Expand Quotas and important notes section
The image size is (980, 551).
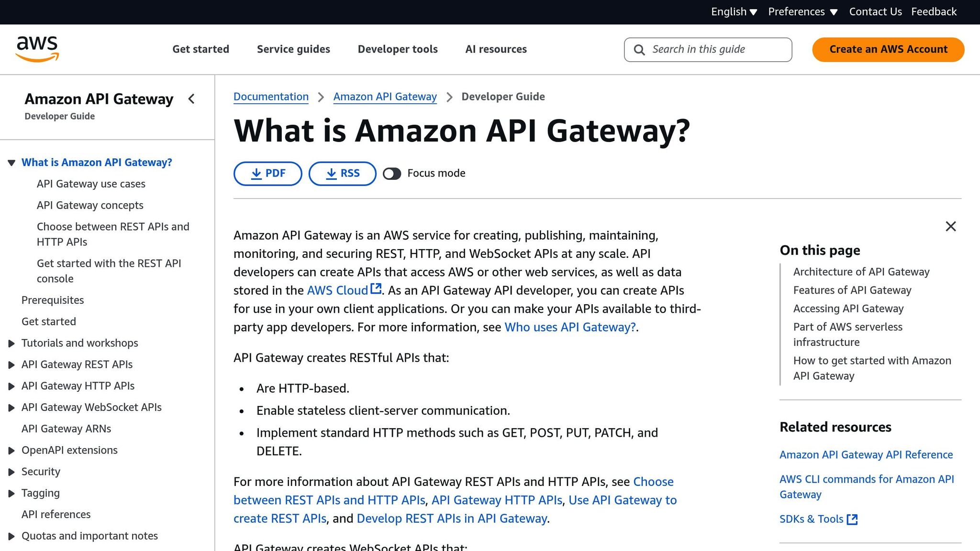tap(11, 537)
